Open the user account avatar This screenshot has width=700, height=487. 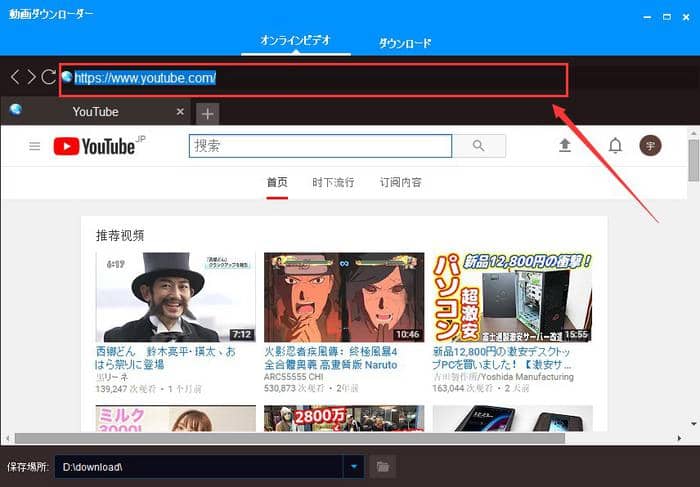click(650, 146)
